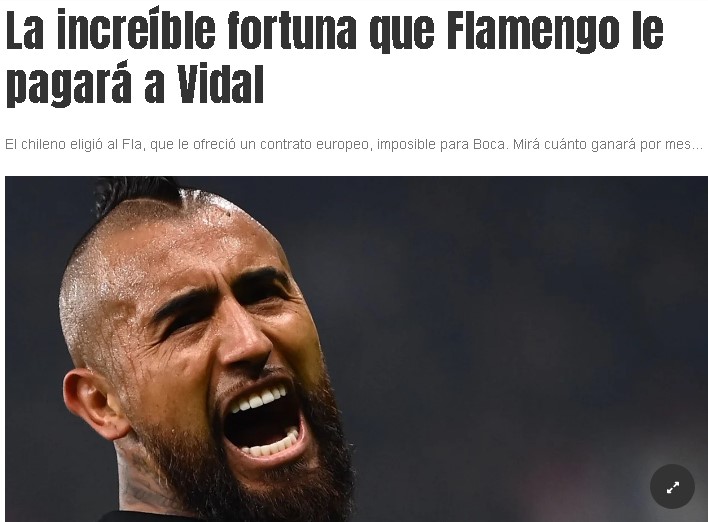Open the headline about Flamengo paying Vidal
This screenshot has height=522, width=708.
(x=335, y=58)
